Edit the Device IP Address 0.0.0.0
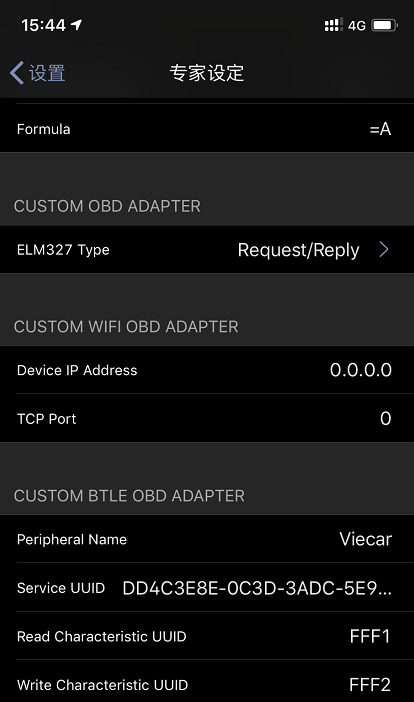 point(360,370)
